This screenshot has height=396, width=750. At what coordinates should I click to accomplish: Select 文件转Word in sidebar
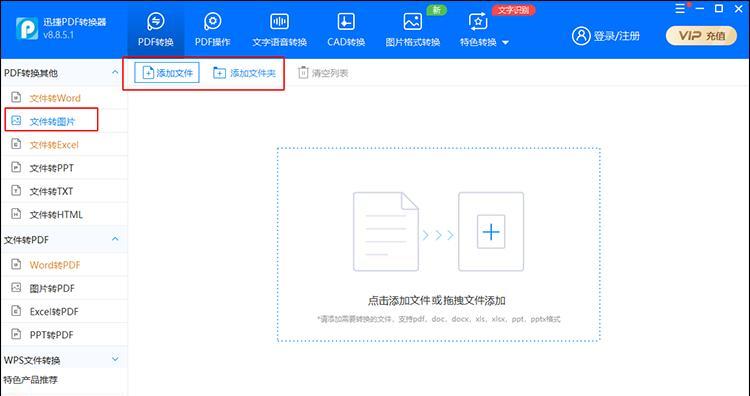(64, 98)
